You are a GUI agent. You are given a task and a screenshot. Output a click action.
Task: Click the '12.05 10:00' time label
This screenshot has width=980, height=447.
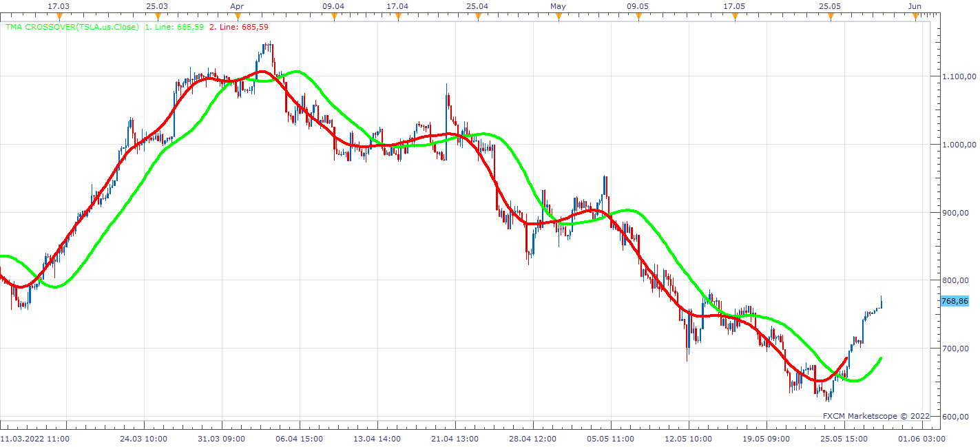pos(689,439)
